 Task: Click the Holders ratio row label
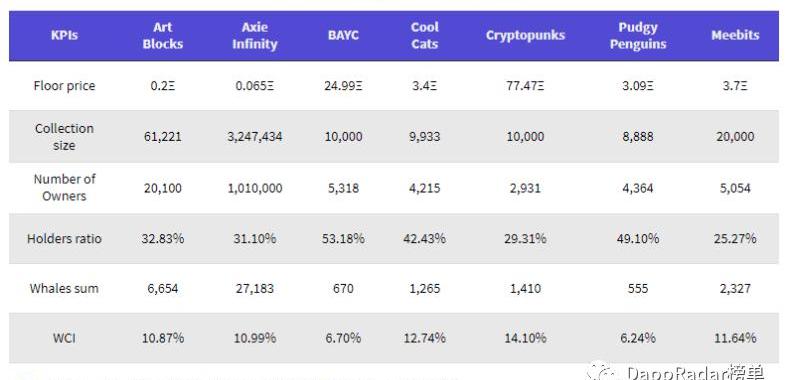point(64,238)
